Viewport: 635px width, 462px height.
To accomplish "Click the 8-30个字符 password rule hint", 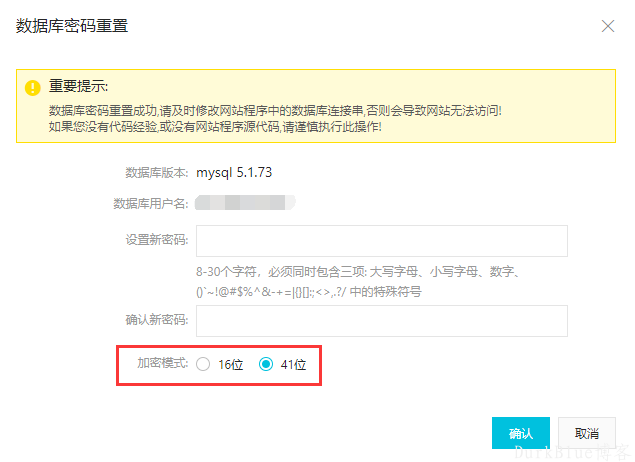I will click(358, 281).
